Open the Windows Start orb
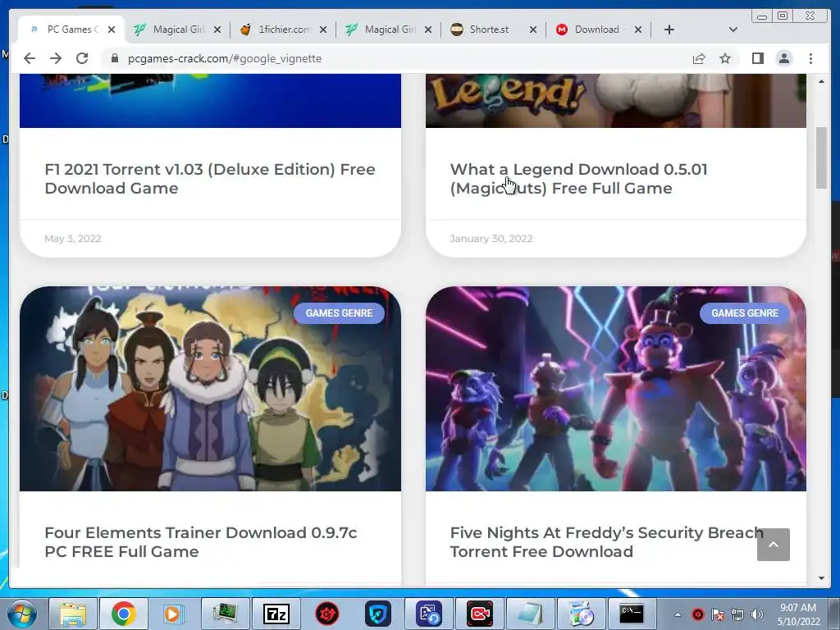Viewport: 840px width, 630px height. pyautogui.click(x=22, y=614)
